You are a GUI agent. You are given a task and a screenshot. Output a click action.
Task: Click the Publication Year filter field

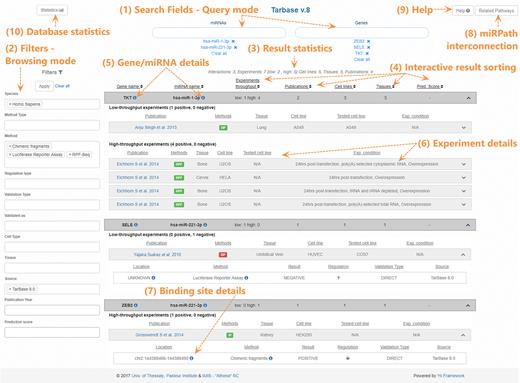point(52,310)
